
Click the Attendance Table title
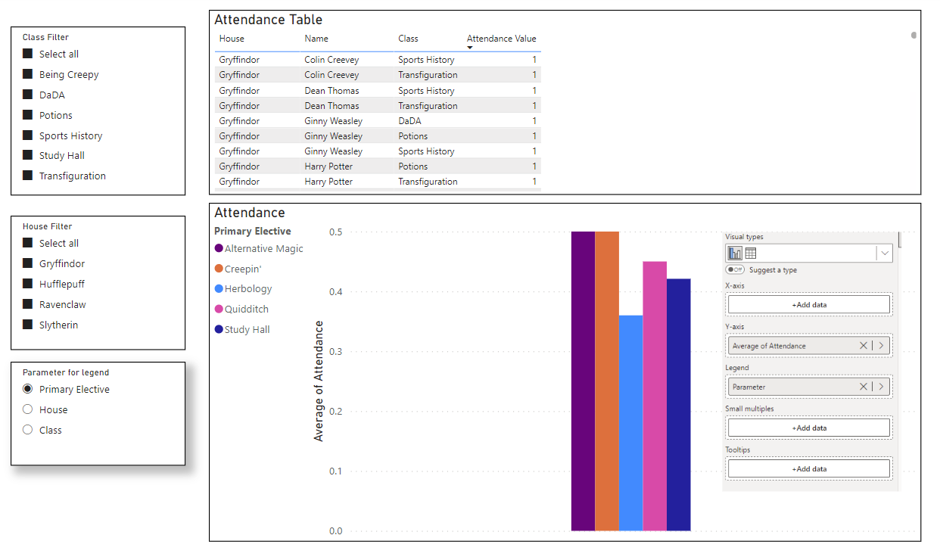269,20
